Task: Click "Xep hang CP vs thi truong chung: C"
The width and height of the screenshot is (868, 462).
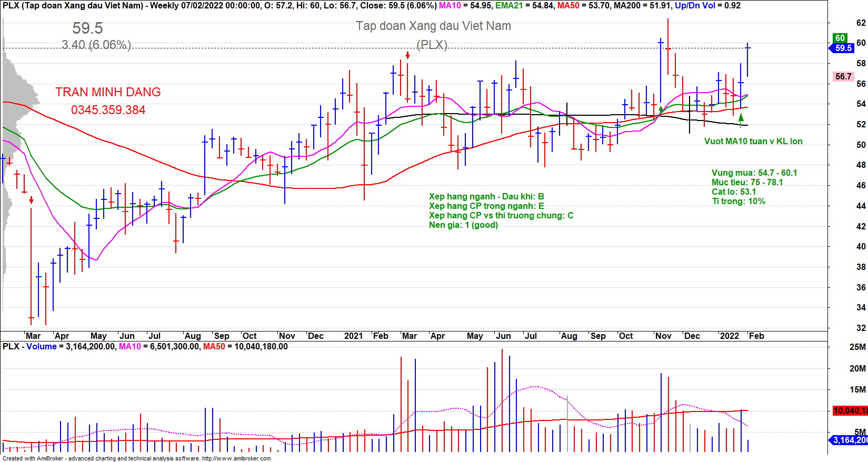Action: [x=501, y=215]
